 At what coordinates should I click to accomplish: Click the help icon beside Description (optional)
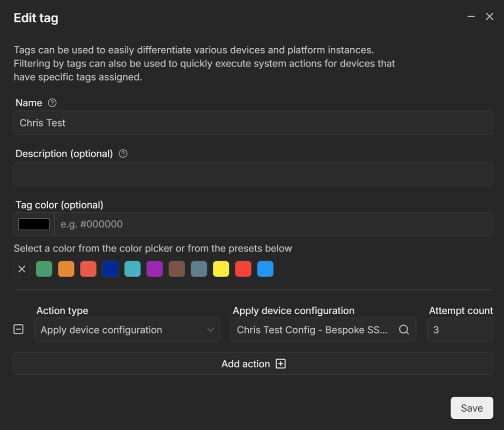click(123, 154)
